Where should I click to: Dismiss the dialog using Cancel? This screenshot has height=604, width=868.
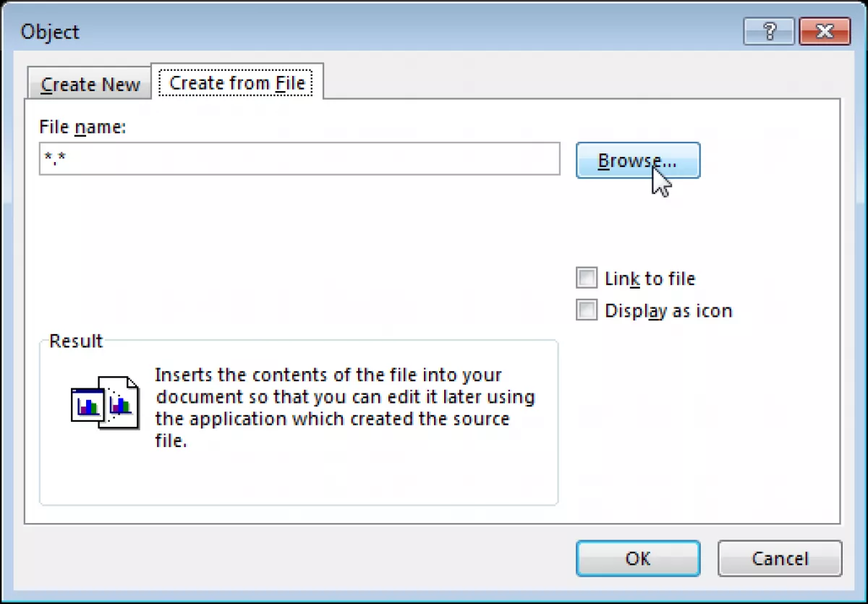[780, 558]
